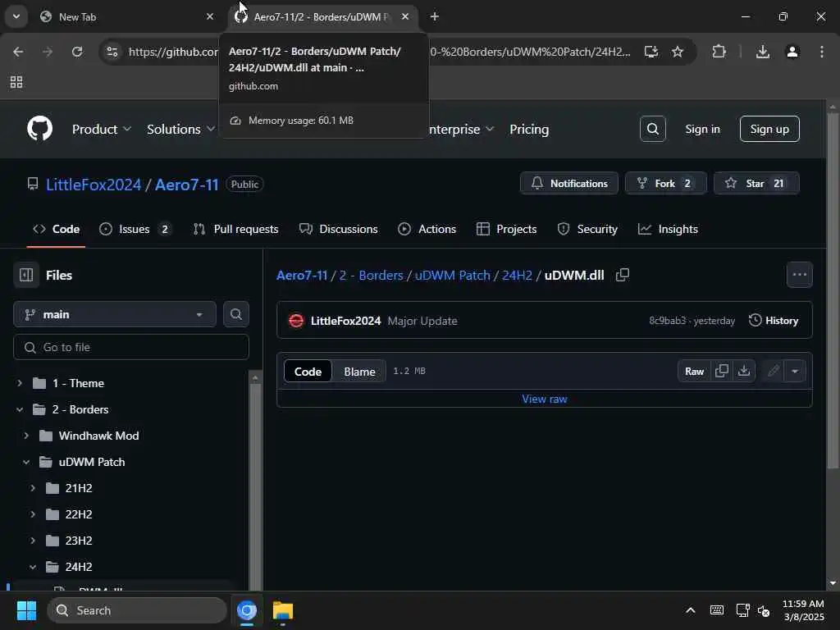The width and height of the screenshot is (840, 630).
Task: Open the Chrome profile icon
Action: coord(792,52)
